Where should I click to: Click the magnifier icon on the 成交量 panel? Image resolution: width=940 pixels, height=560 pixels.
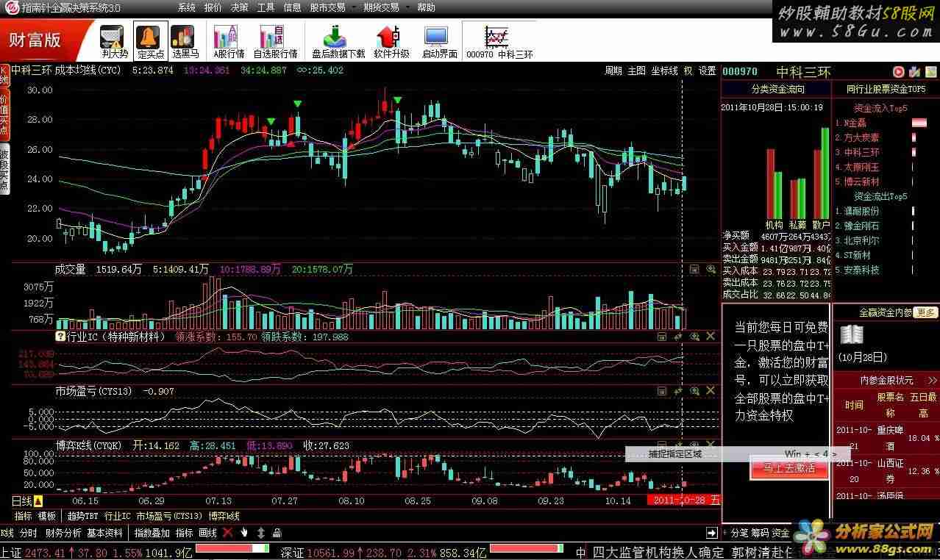click(x=711, y=270)
